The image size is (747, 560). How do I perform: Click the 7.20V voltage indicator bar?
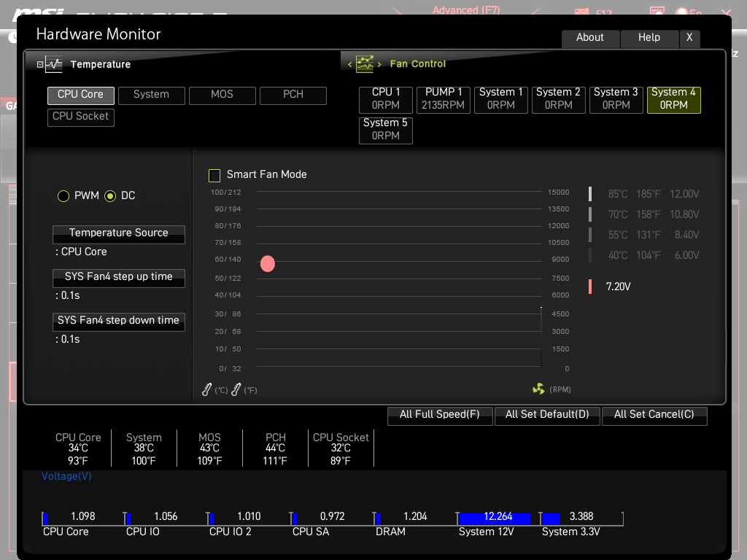590,286
